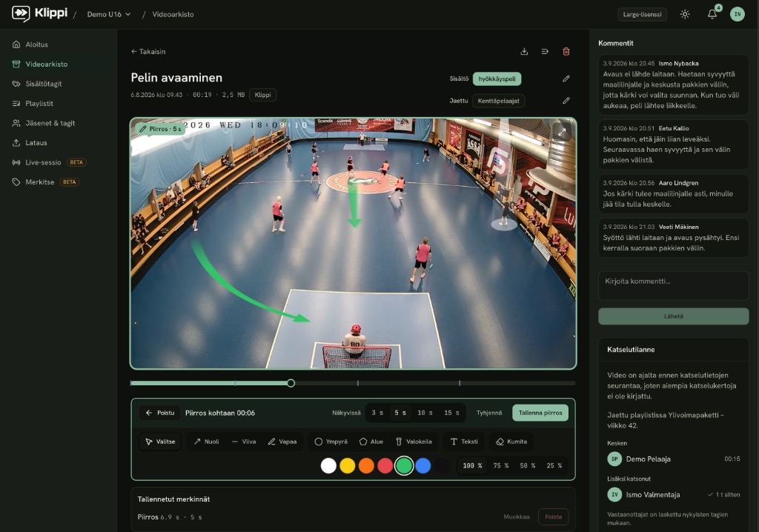Edit the Sisältö tags with the pencil icon
The width and height of the screenshot is (759, 532).
(566, 79)
